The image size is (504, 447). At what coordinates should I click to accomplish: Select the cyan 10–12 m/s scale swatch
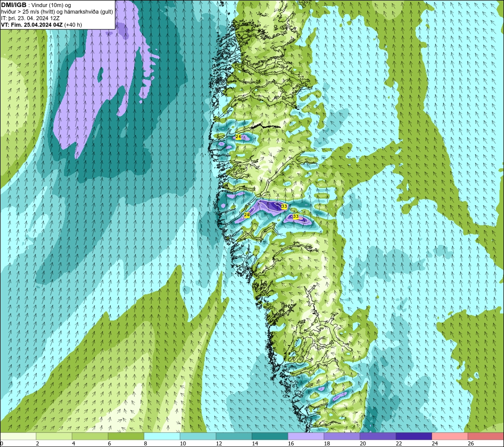tap(198, 436)
